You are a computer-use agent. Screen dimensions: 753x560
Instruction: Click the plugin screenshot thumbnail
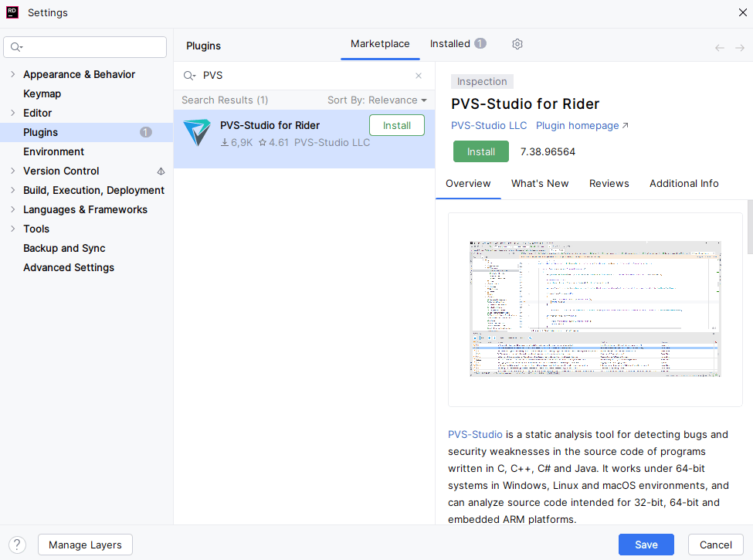595,309
